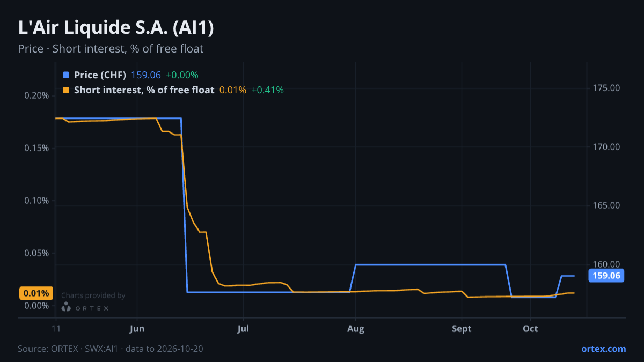Click the 0.05% left axis label
Image resolution: width=644 pixels, height=362 pixels.
[x=37, y=253]
